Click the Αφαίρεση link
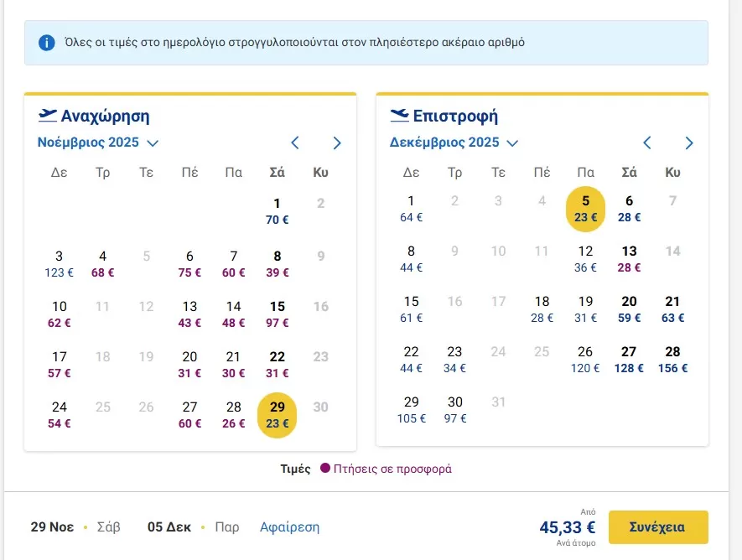Screen dimensions: 742x560 pyautogui.click(x=289, y=527)
